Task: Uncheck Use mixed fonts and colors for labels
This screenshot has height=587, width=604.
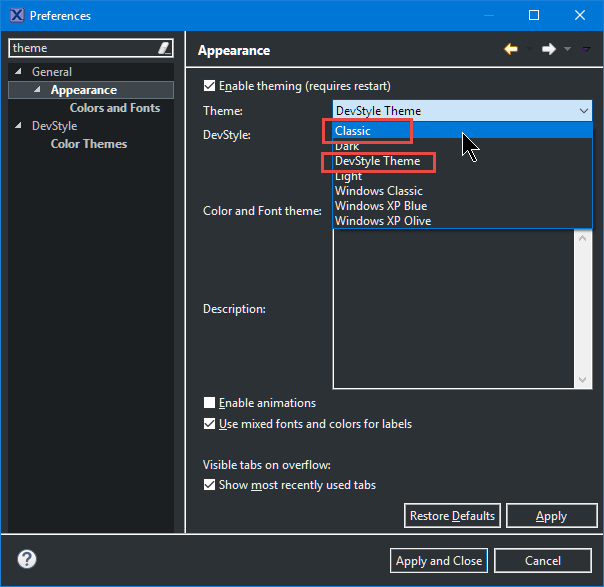Action: 209,424
